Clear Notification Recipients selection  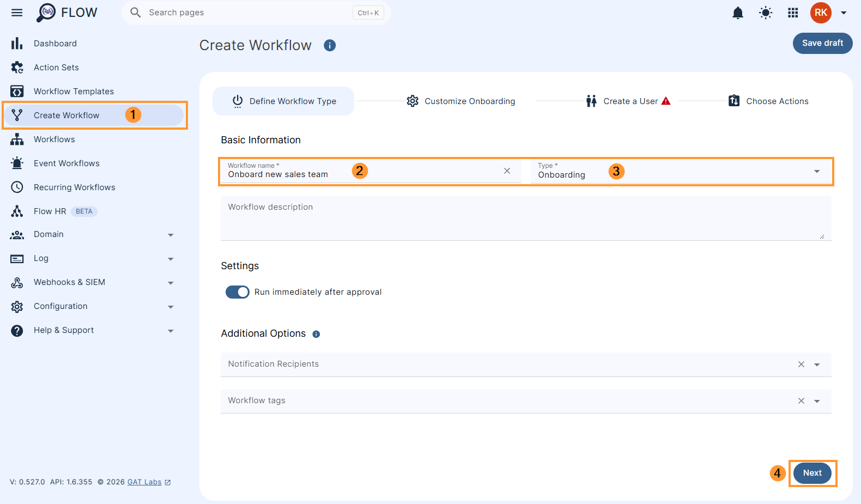(x=801, y=365)
